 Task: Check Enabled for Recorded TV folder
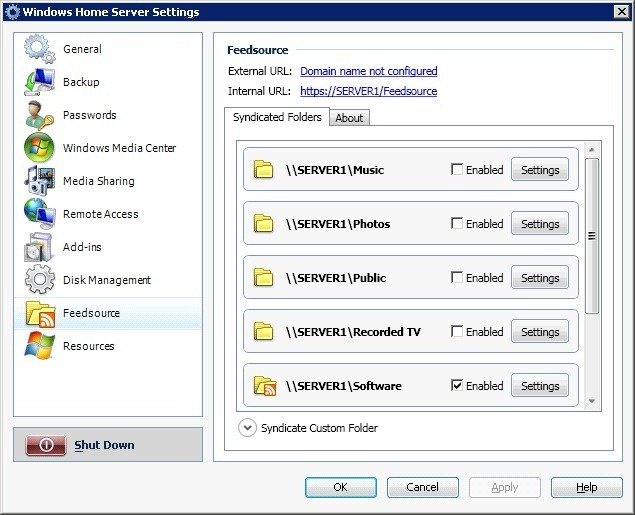click(457, 331)
